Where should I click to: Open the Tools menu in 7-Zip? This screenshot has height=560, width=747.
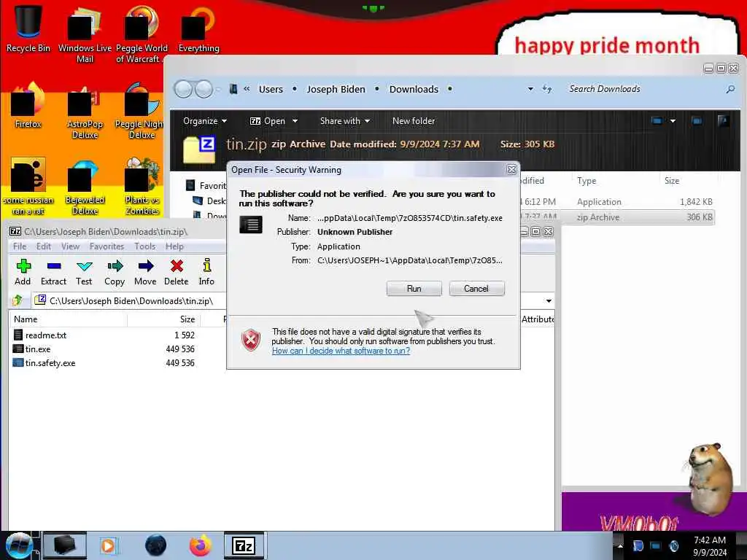click(x=145, y=246)
